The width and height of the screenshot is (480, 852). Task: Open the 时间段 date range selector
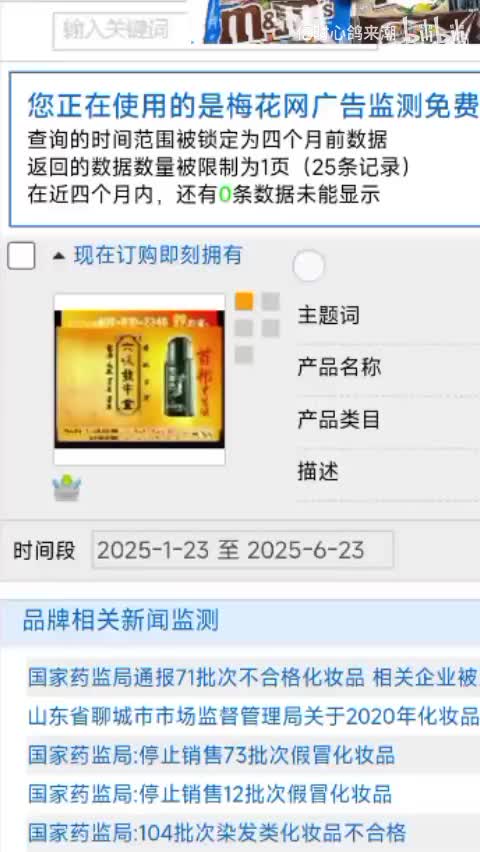tap(242, 550)
